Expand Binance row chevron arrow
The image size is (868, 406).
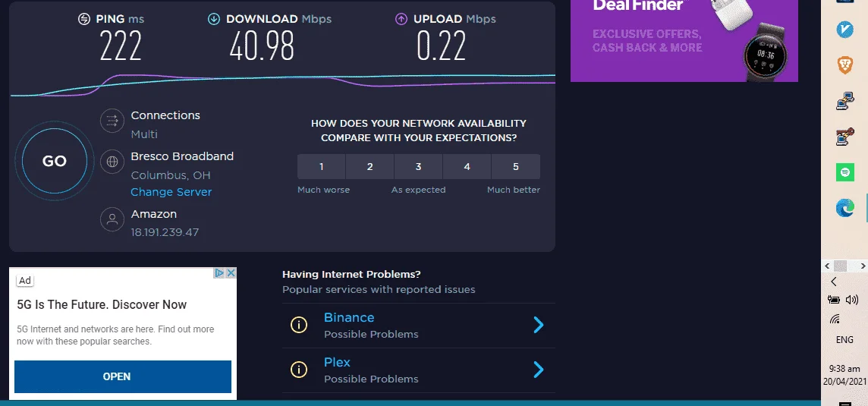539,325
